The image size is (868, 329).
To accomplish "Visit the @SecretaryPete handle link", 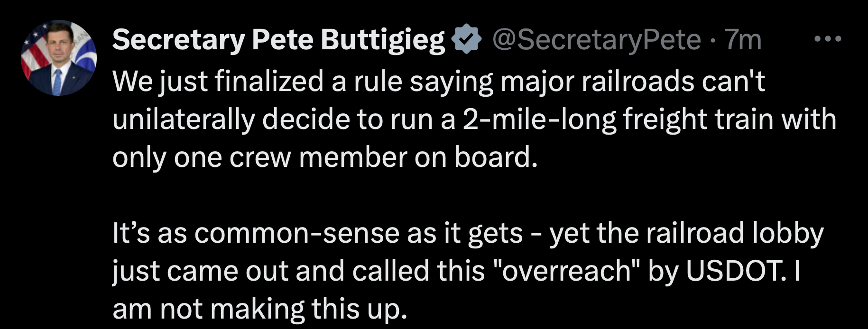I will pos(596,39).
